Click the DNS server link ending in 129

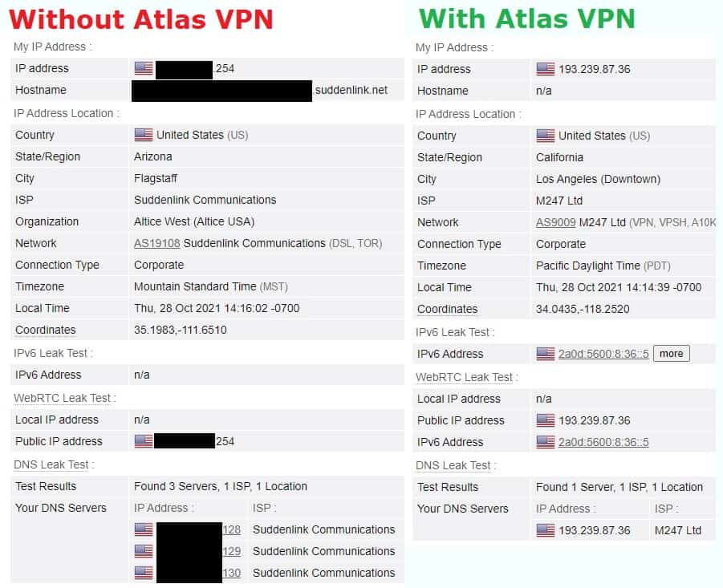point(232,552)
